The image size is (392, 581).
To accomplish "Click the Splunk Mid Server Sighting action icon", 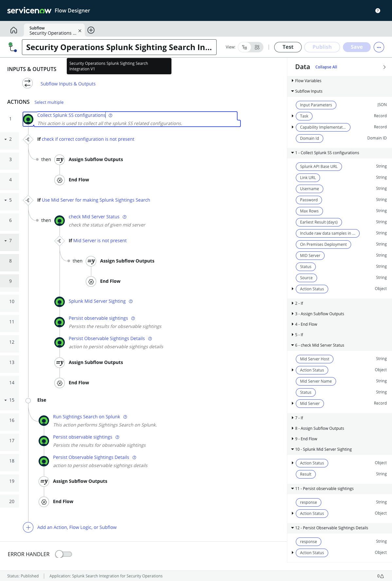I will 60,302.
